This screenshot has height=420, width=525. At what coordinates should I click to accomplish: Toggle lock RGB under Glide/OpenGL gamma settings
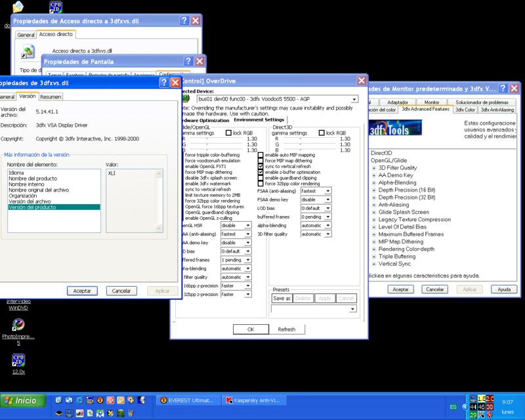click(228, 133)
